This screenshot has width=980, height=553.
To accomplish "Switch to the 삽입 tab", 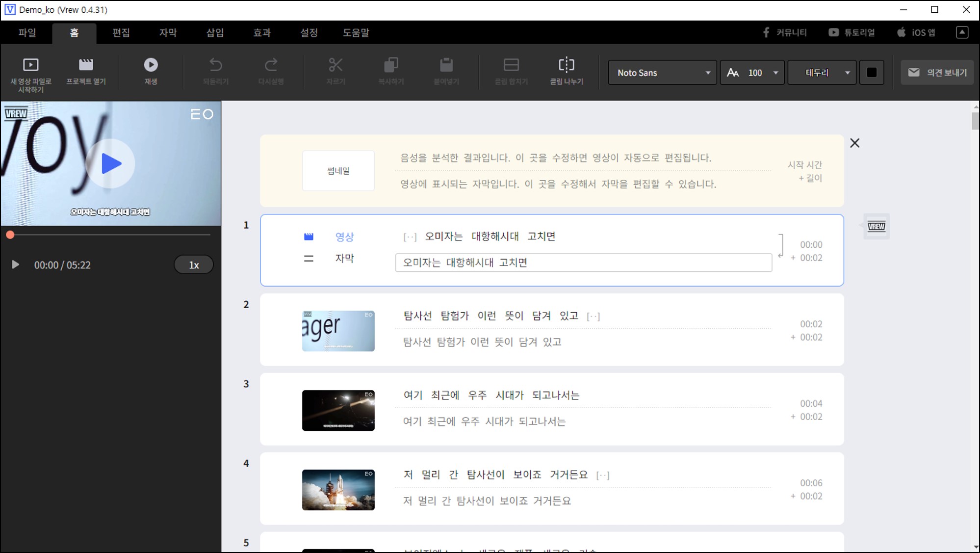I will [x=215, y=32].
